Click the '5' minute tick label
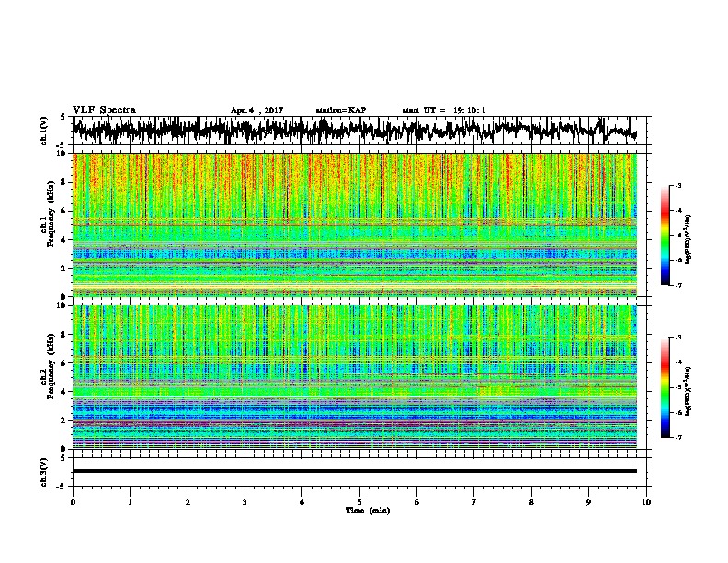Screen dimensions: 728x563 [359, 502]
